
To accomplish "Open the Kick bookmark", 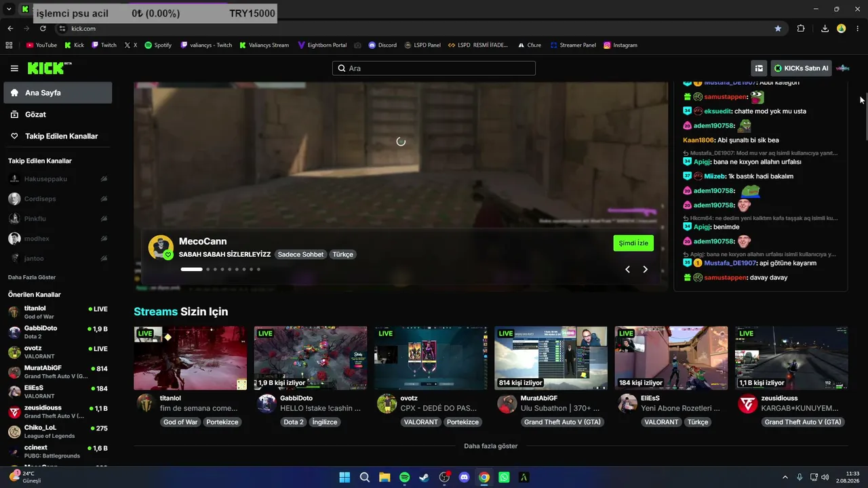I will [75, 45].
